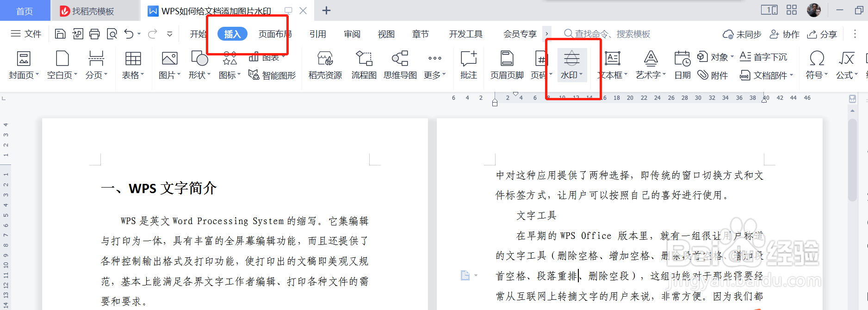
Task: Switch to the 视图 tab
Action: click(386, 34)
